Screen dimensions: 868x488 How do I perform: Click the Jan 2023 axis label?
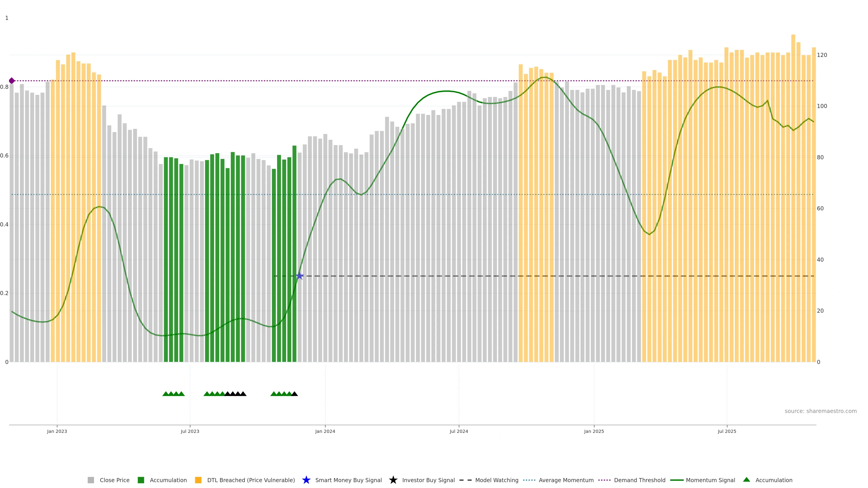coord(57,431)
